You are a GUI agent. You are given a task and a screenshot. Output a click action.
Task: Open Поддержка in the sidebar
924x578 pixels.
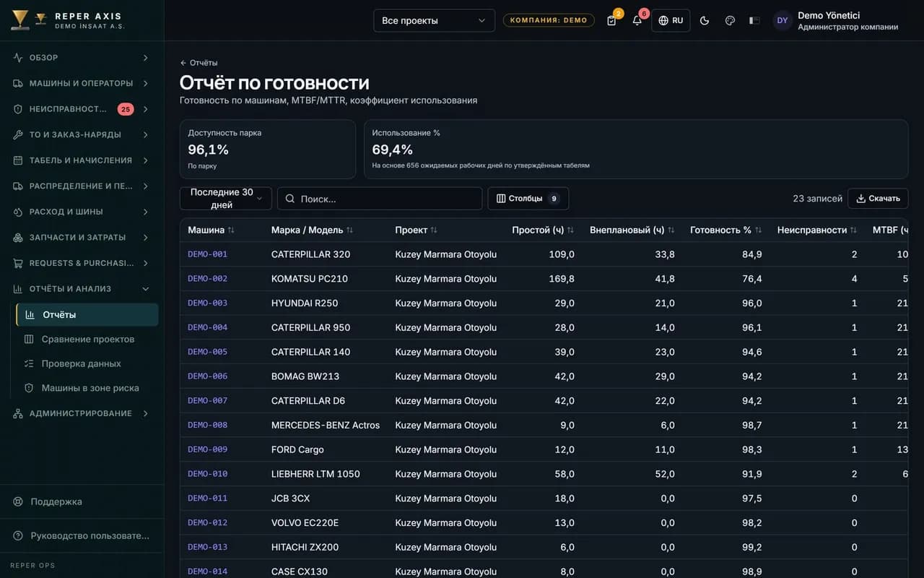point(82,501)
